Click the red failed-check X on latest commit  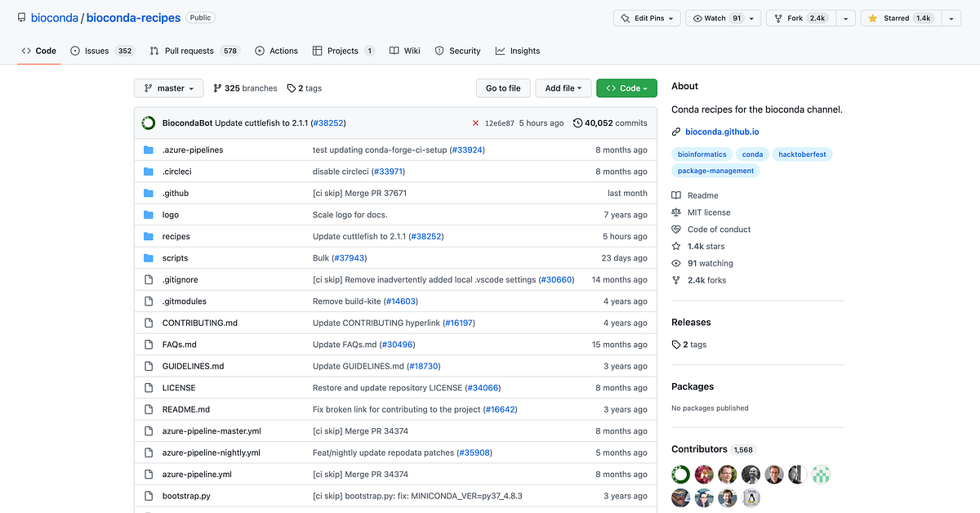tap(476, 123)
